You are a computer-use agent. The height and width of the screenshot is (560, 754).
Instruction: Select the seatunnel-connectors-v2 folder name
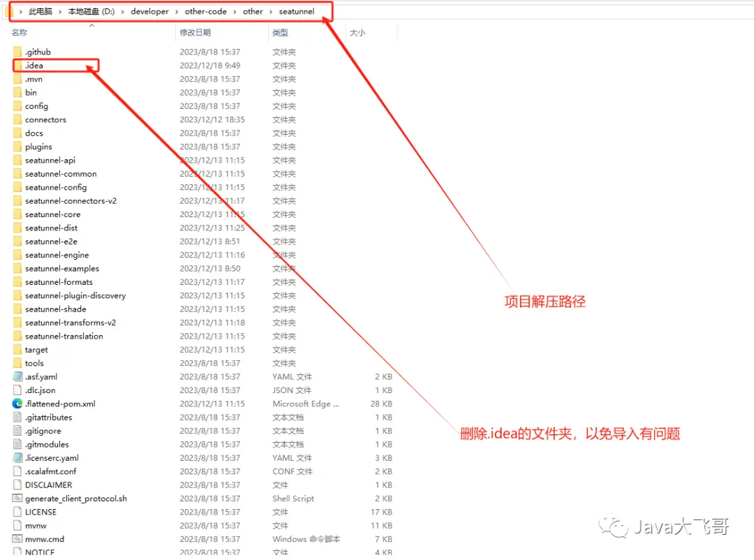pos(71,200)
